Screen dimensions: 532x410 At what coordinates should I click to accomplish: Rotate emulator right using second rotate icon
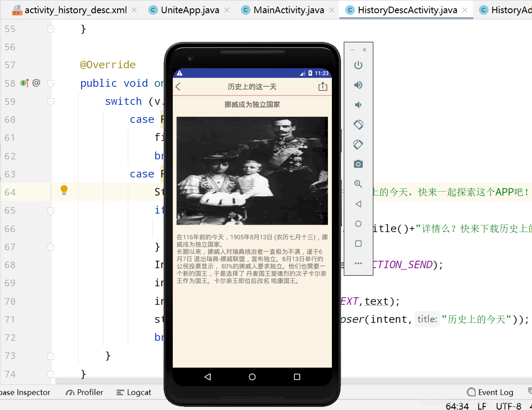point(358,144)
